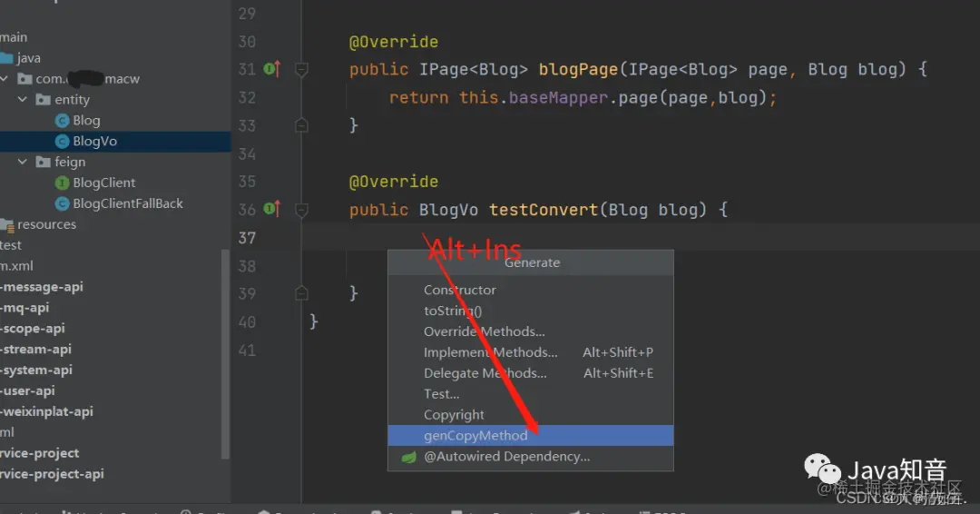Fold the testConvert method at line 36
Image resolution: width=980 pixels, height=514 pixels.
point(301,210)
